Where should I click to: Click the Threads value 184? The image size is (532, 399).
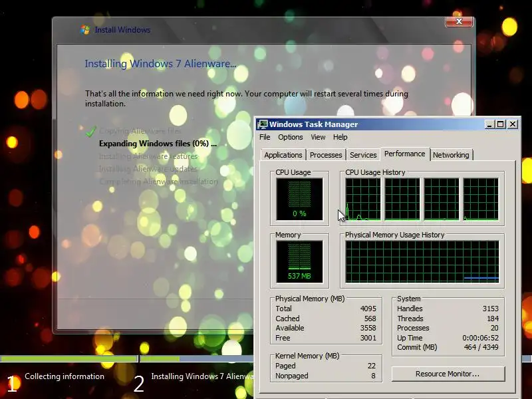click(493, 319)
